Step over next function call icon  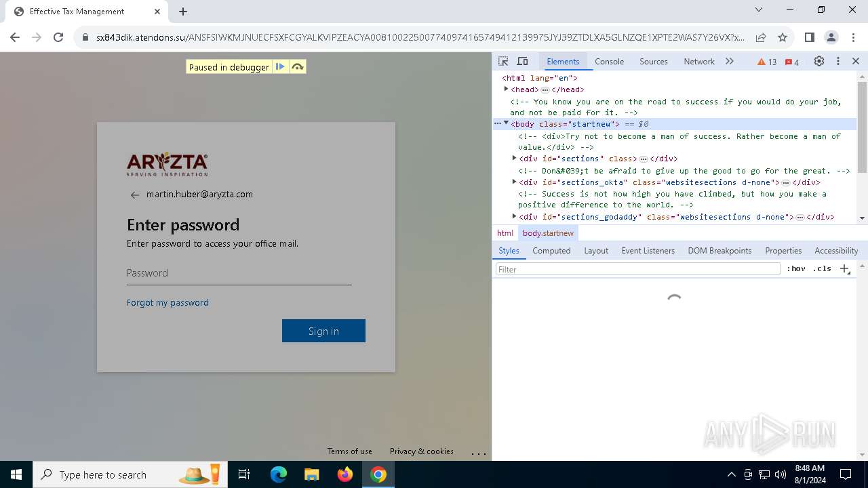(x=297, y=66)
